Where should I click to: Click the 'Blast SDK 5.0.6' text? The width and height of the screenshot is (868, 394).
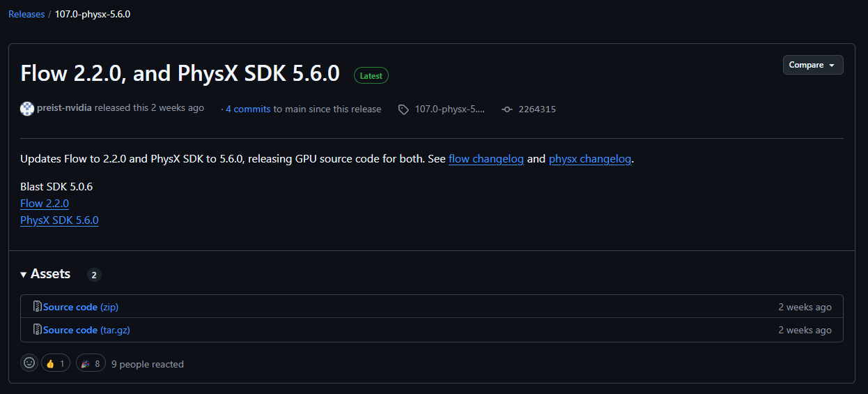56,187
